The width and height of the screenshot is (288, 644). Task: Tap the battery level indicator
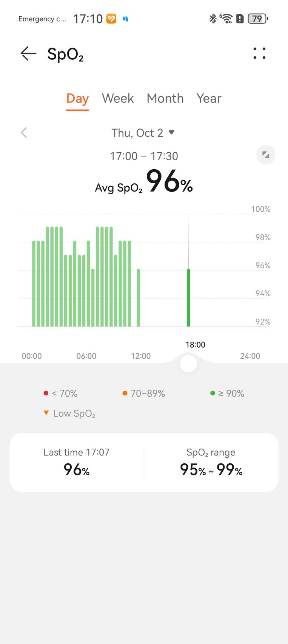click(x=257, y=19)
